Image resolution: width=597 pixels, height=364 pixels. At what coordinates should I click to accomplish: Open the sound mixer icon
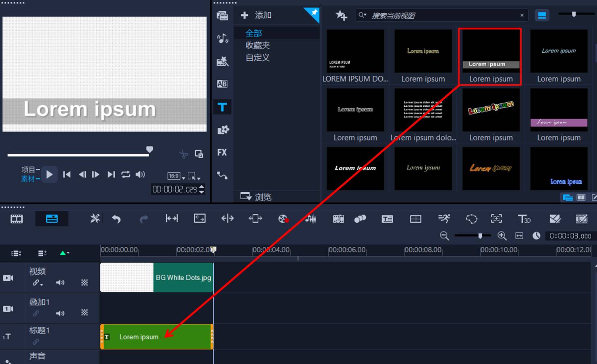[311, 219]
